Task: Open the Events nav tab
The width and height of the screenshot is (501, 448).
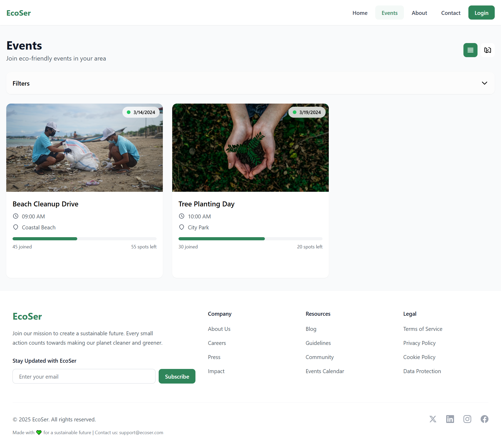Action: [x=389, y=13]
